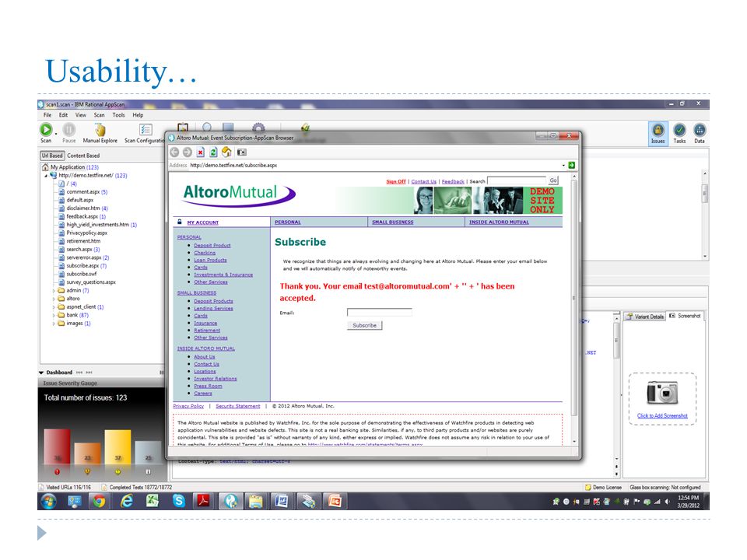
Task: Open the Help menu
Action: pyautogui.click(x=139, y=115)
